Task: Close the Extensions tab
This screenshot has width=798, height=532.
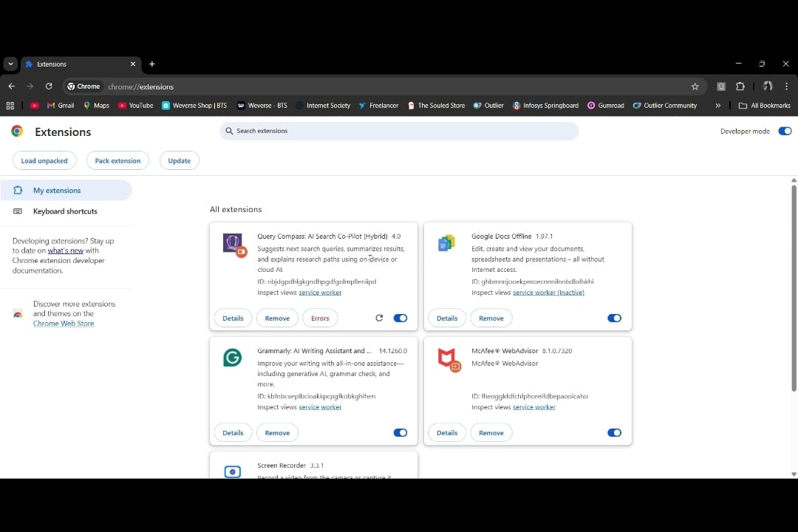Action: pos(133,64)
